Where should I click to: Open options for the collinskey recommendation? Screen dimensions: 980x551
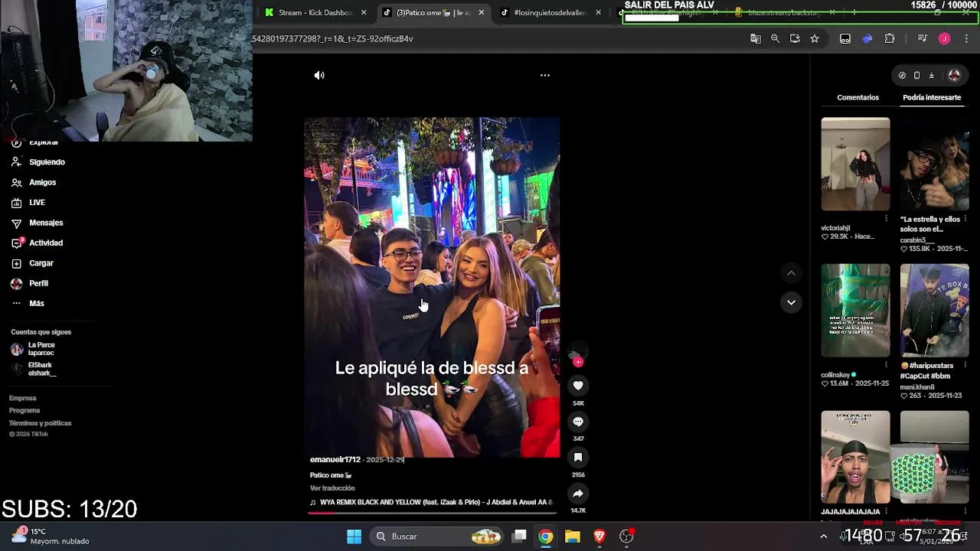tap(886, 365)
